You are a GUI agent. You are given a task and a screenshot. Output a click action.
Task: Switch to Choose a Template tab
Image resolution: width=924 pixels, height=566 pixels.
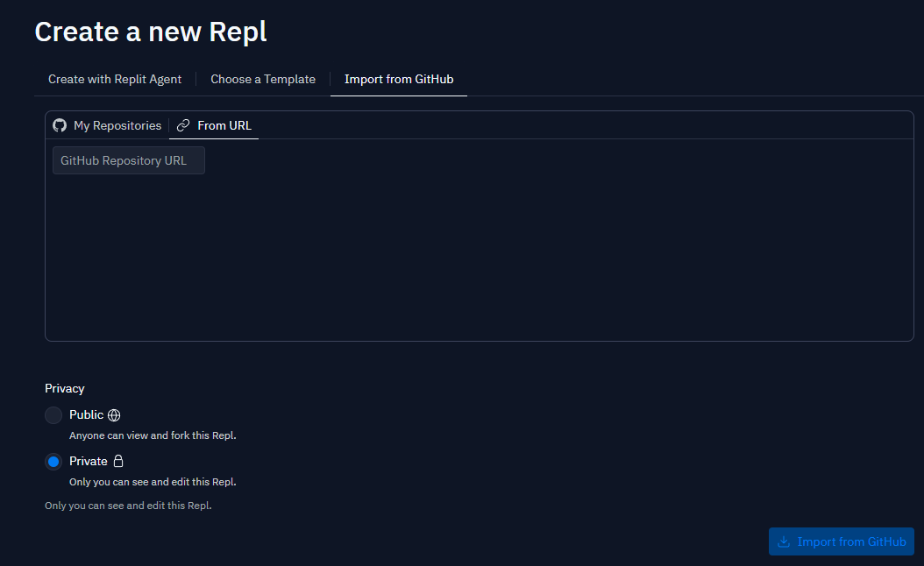[263, 79]
